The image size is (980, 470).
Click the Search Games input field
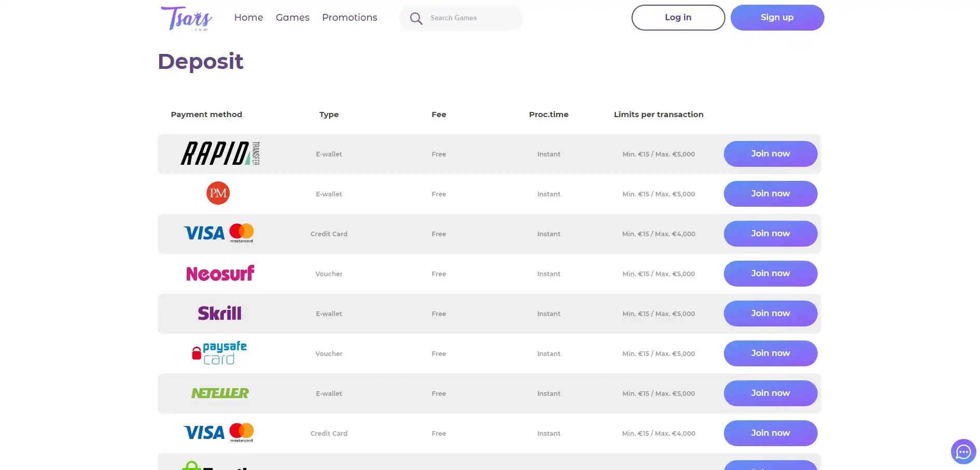[472, 18]
